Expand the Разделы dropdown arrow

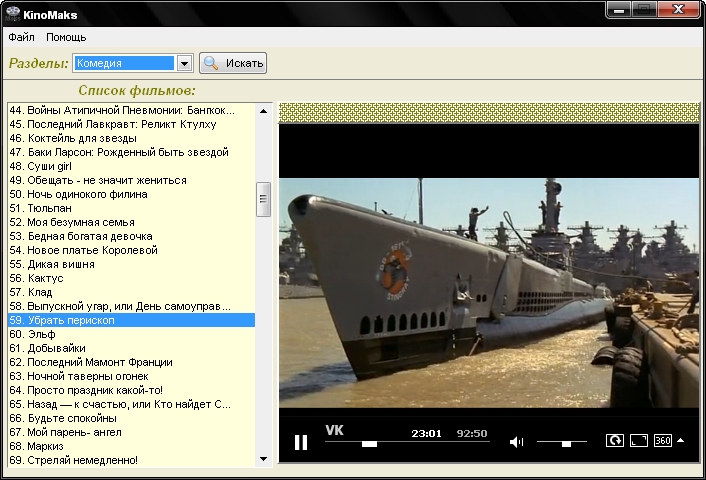(x=184, y=63)
